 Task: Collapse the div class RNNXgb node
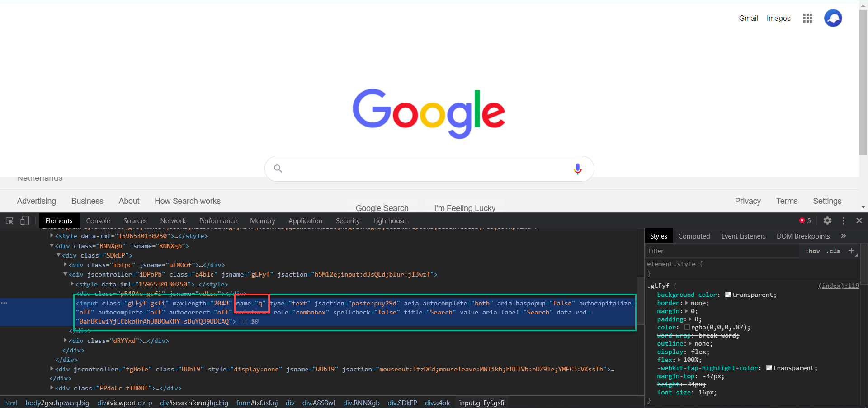point(52,245)
